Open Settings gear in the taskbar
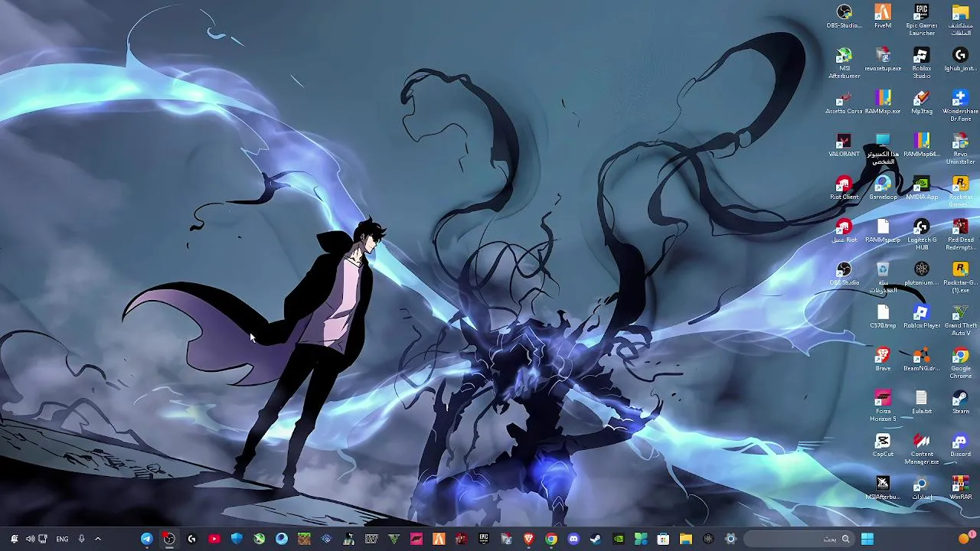This screenshot has height=551, width=980. pyautogui.click(x=730, y=539)
